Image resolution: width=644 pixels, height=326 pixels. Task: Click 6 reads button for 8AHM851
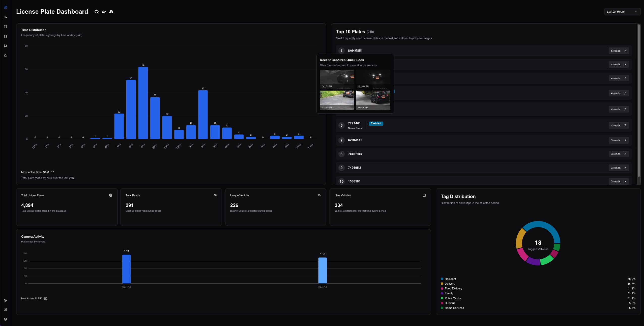coord(619,51)
